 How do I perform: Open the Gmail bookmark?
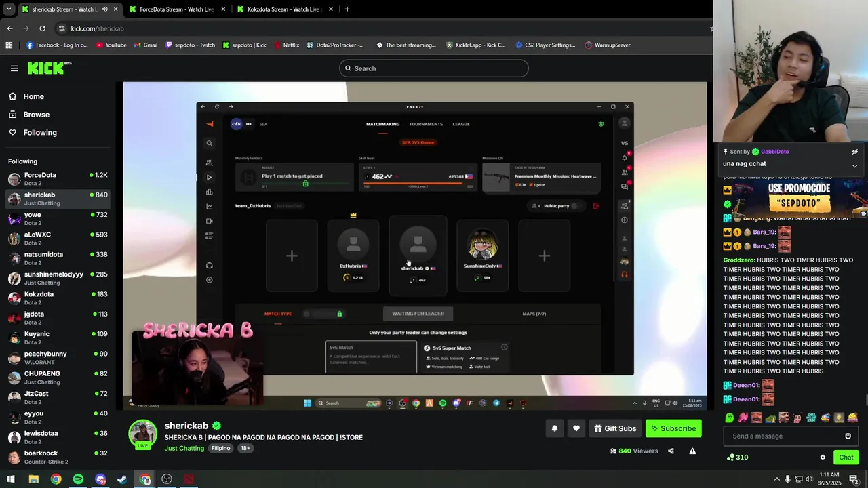145,45
